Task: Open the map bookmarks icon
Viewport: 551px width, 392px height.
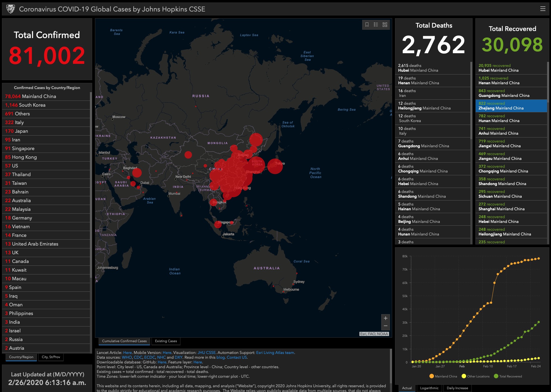Action: (367, 25)
